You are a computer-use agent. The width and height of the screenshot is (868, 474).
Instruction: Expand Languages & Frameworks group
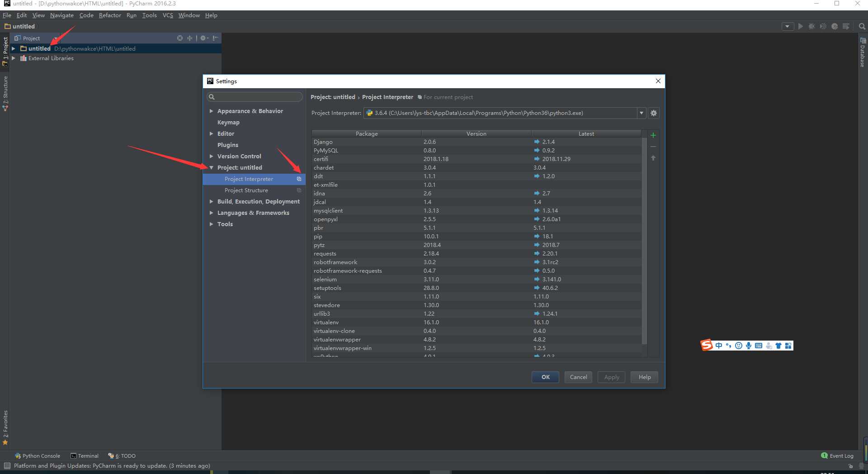click(211, 213)
